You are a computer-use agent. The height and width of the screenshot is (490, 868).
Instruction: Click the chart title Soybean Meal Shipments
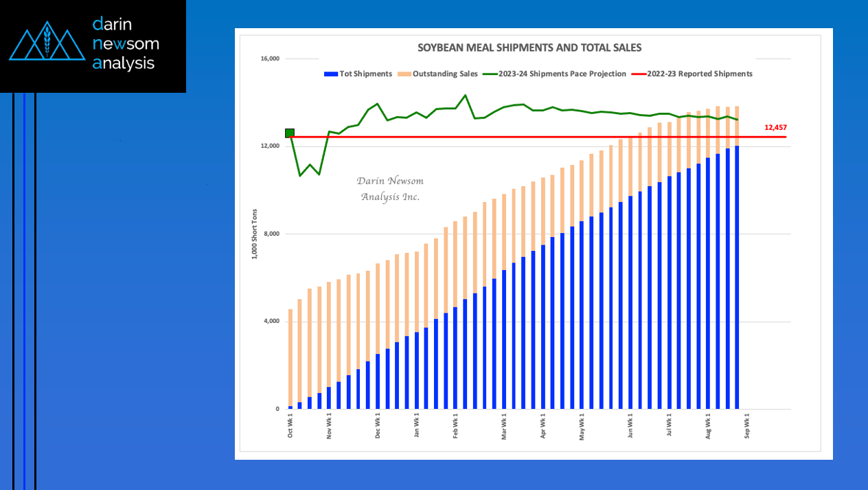tap(529, 48)
